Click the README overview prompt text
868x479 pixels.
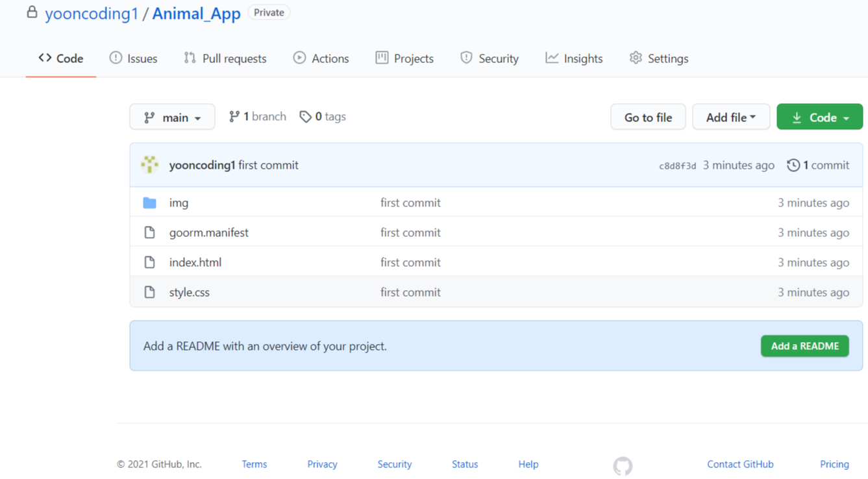click(x=265, y=346)
